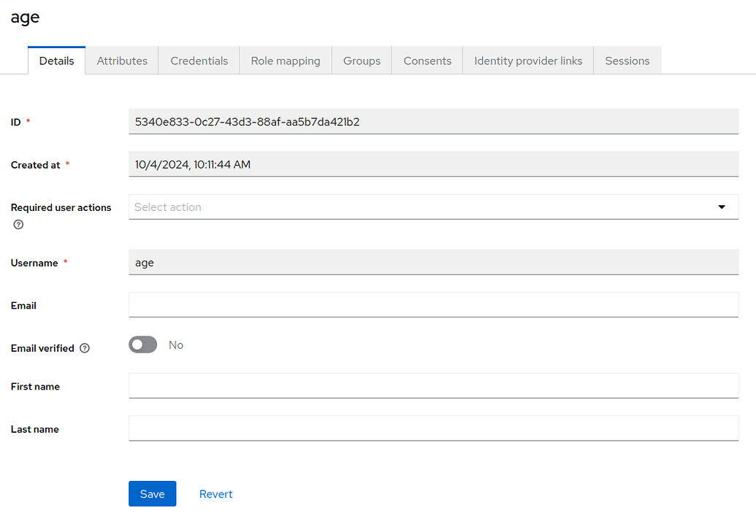The height and width of the screenshot is (532, 756).
Task: Open the Consents tab
Action: (427, 61)
